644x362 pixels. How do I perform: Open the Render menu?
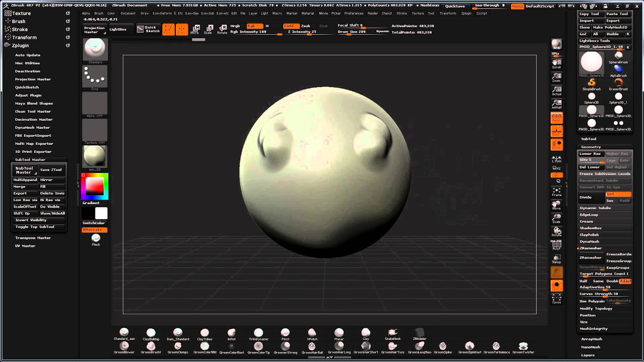(x=373, y=13)
